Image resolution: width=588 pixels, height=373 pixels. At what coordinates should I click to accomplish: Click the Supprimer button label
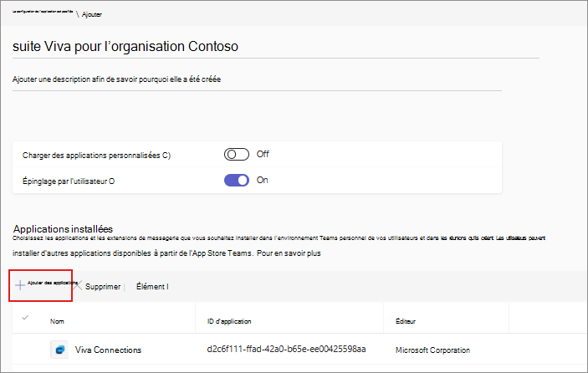point(103,287)
